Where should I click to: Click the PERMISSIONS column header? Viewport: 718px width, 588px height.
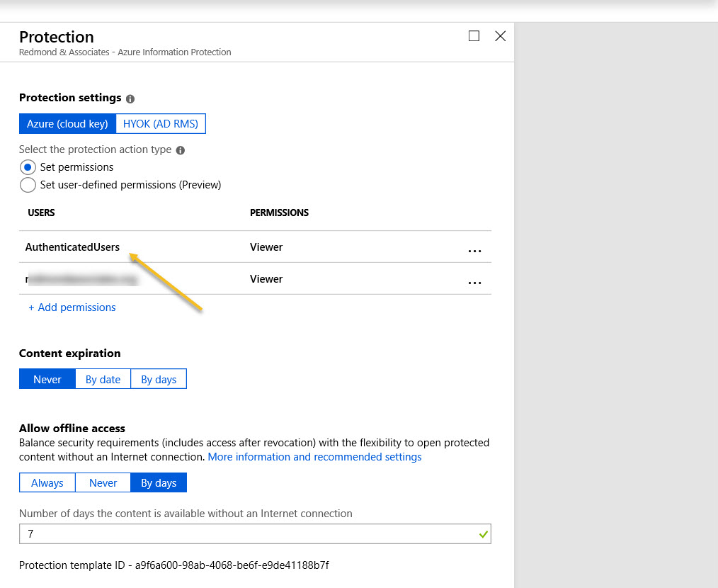(279, 213)
